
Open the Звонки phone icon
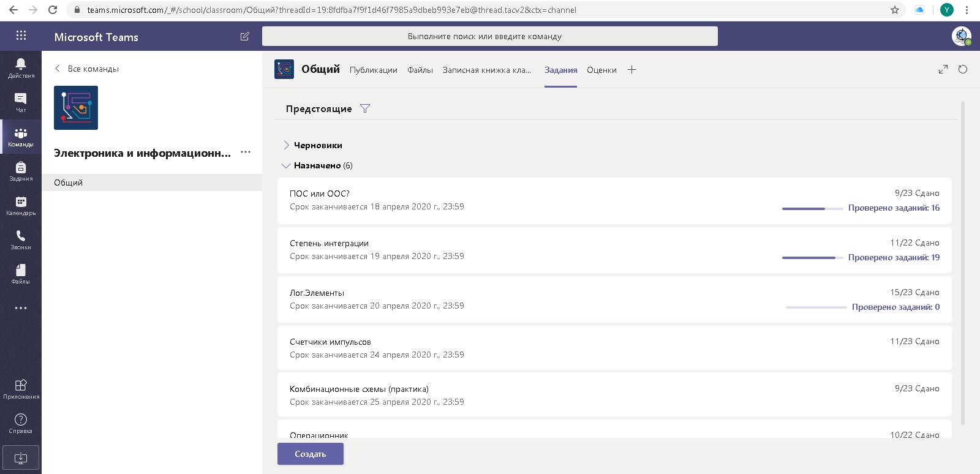(21, 239)
